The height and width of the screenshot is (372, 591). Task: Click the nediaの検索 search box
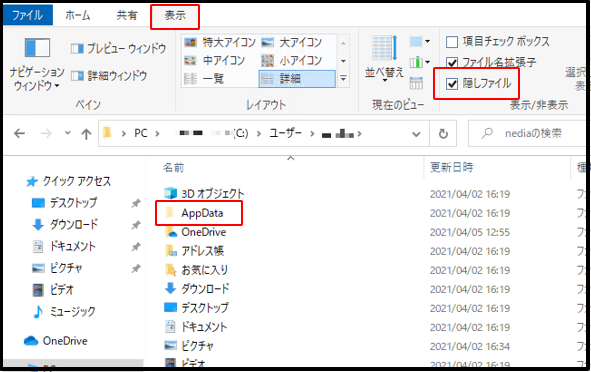(x=528, y=133)
